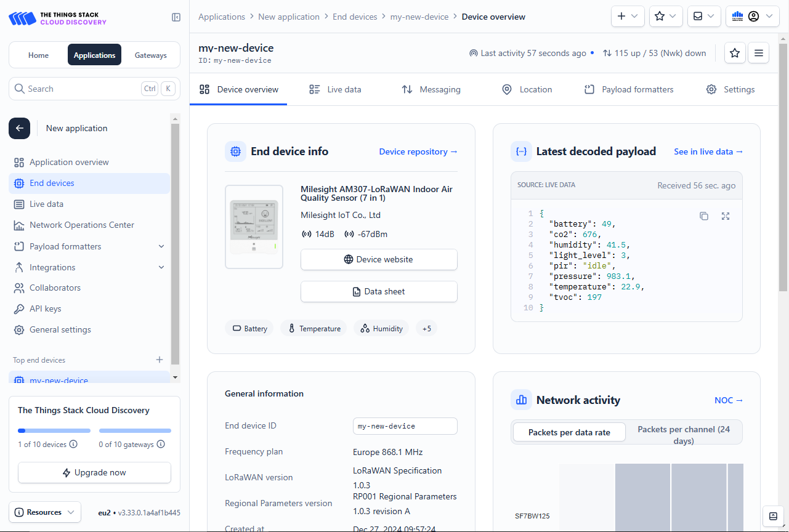Open End devices in the sidebar
Screen dimensions: 789x532
[89, 183]
